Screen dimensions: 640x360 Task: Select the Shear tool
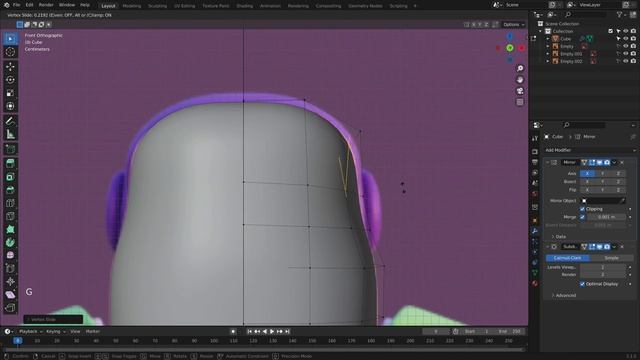10,294
